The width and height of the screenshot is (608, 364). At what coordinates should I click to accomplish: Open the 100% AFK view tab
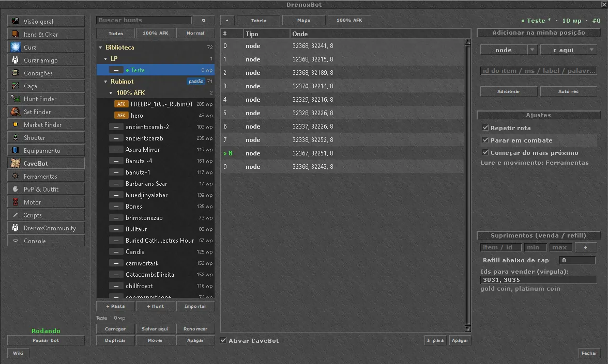pos(349,20)
